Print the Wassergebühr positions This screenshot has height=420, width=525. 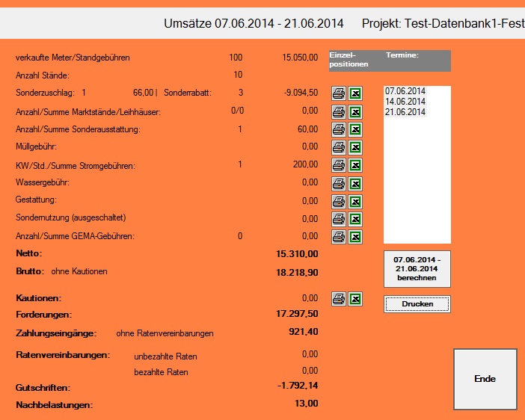click(338, 183)
